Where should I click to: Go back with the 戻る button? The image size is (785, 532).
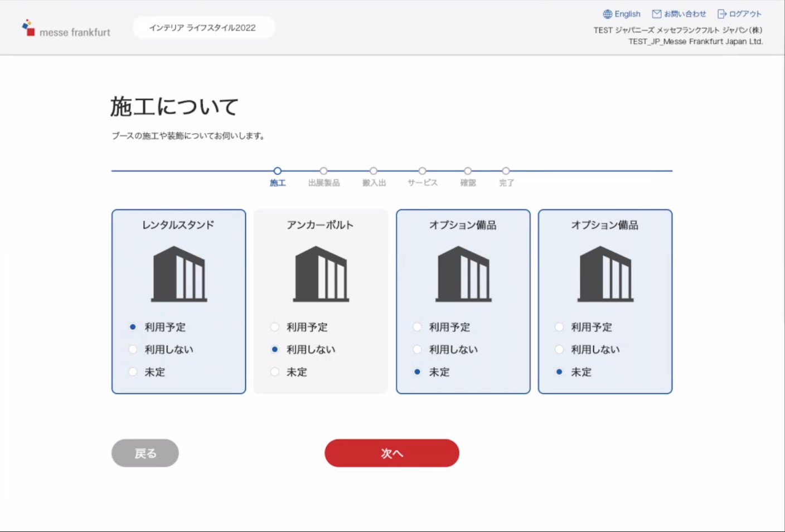(x=145, y=453)
